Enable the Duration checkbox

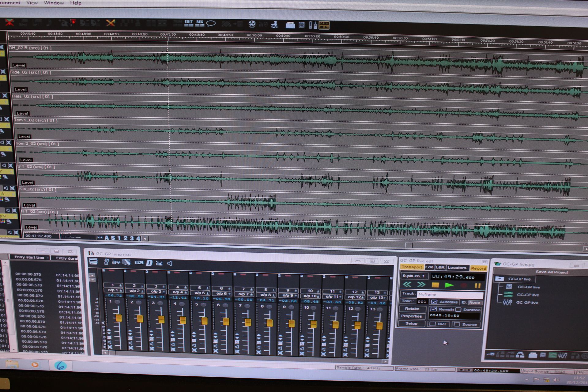458,310
